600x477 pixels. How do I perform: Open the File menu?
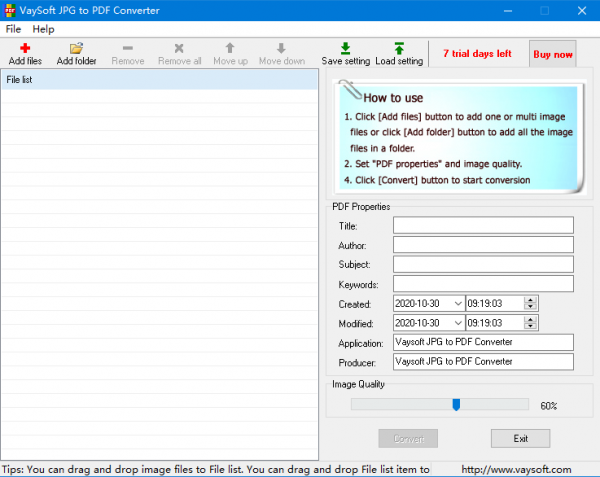[13, 29]
